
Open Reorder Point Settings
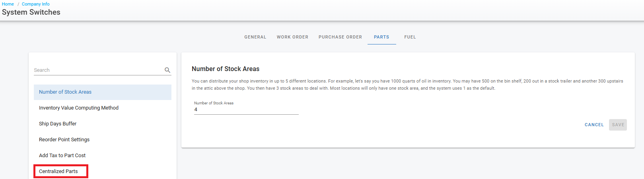point(64,140)
